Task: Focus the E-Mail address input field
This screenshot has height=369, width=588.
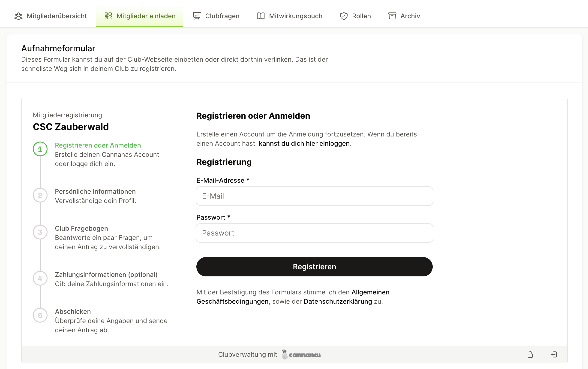Action: point(314,196)
